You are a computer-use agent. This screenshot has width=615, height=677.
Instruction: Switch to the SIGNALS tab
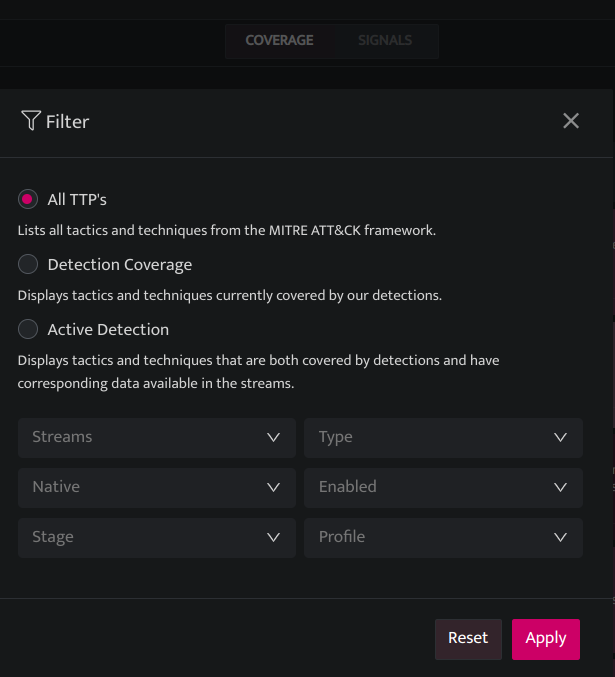tap(385, 41)
